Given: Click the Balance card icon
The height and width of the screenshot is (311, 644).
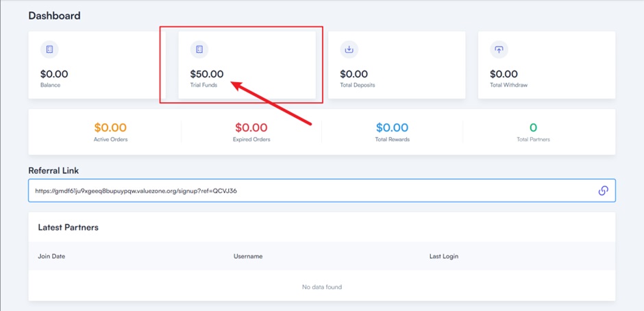Looking at the screenshot, I should coord(49,49).
